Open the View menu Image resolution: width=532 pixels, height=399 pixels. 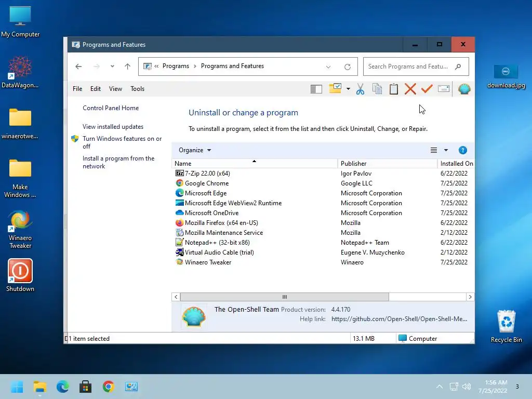tap(115, 89)
